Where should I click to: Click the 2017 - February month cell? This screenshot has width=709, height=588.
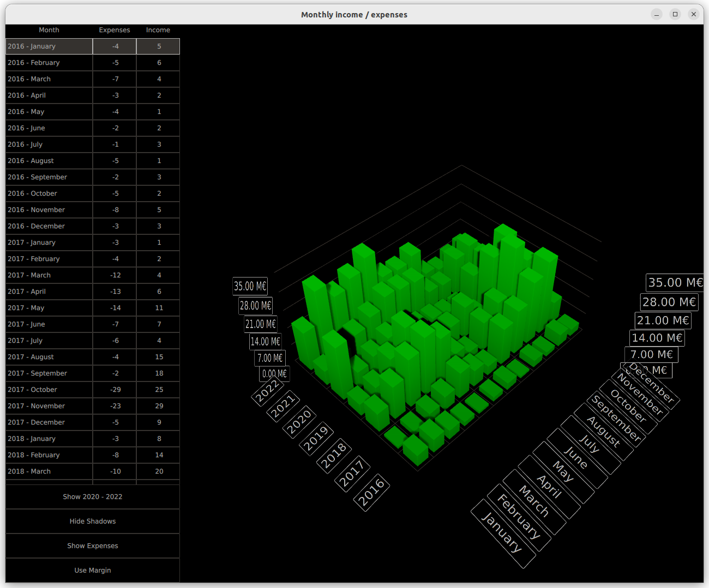[49, 259]
